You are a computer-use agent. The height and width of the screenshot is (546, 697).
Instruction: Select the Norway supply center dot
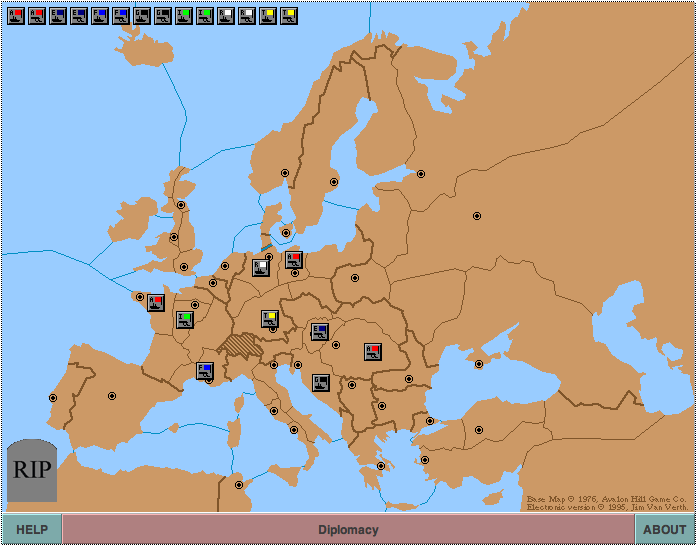tap(285, 173)
